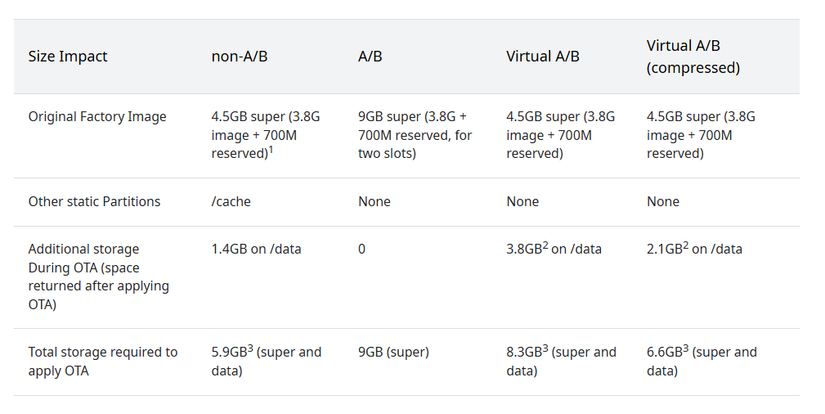Click footnote 3 next to 6.6GB

[686, 349]
